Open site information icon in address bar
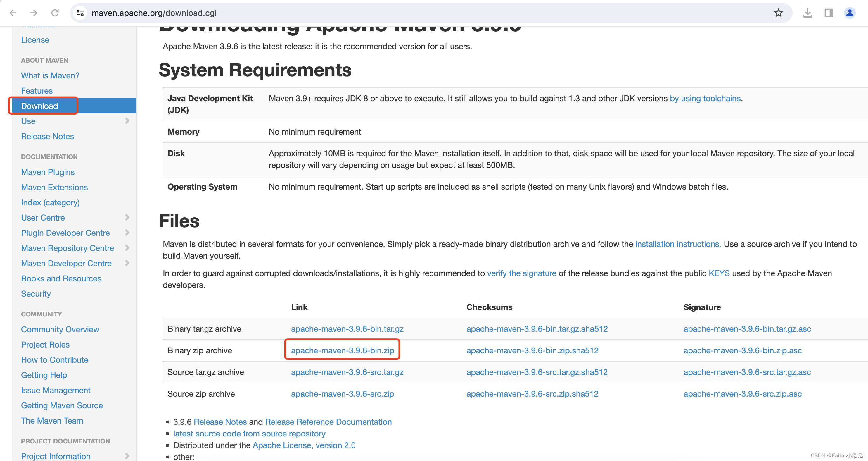This screenshot has width=868, height=461. [x=80, y=13]
